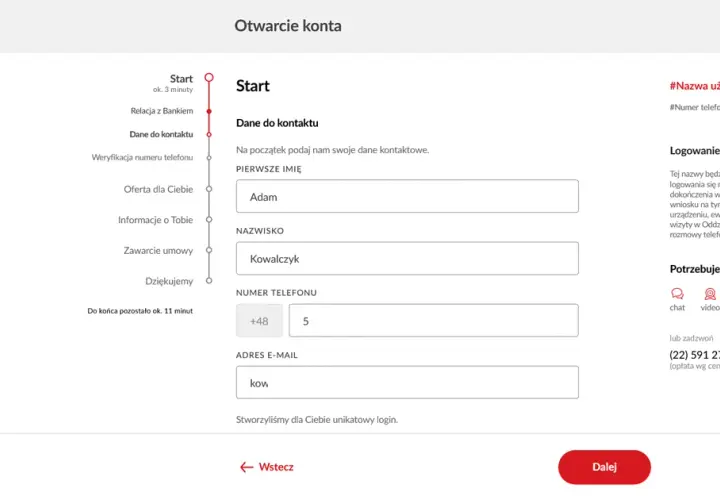Select Weryfikacja numeru telefonu step
The image size is (720, 500).
tap(142, 157)
